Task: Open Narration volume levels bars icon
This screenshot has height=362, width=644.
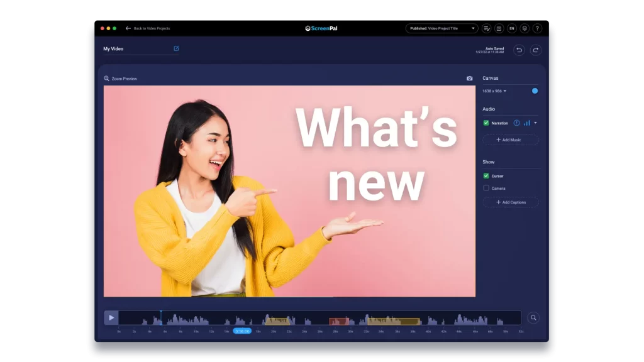Action: click(526, 123)
